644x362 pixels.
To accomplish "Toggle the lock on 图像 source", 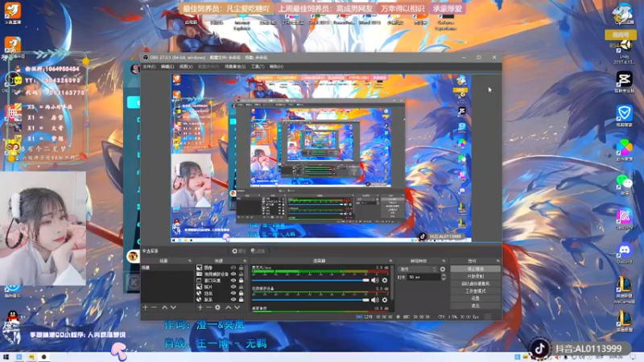I will pos(241,268).
